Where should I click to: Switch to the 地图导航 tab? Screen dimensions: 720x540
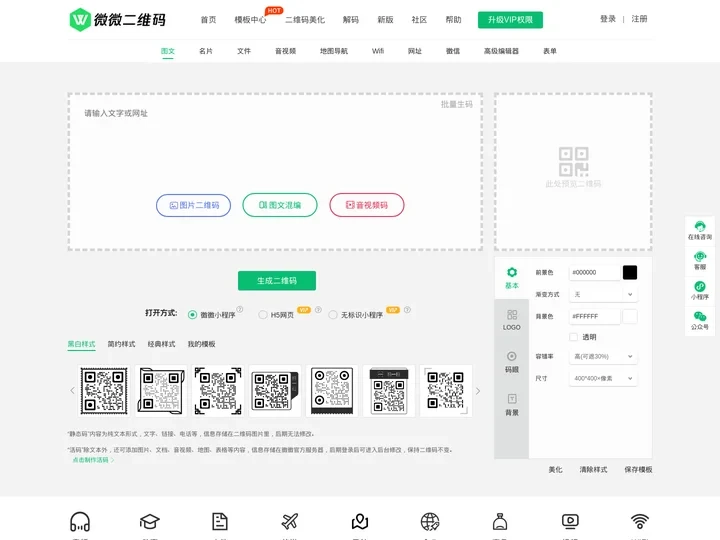point(334,51)
